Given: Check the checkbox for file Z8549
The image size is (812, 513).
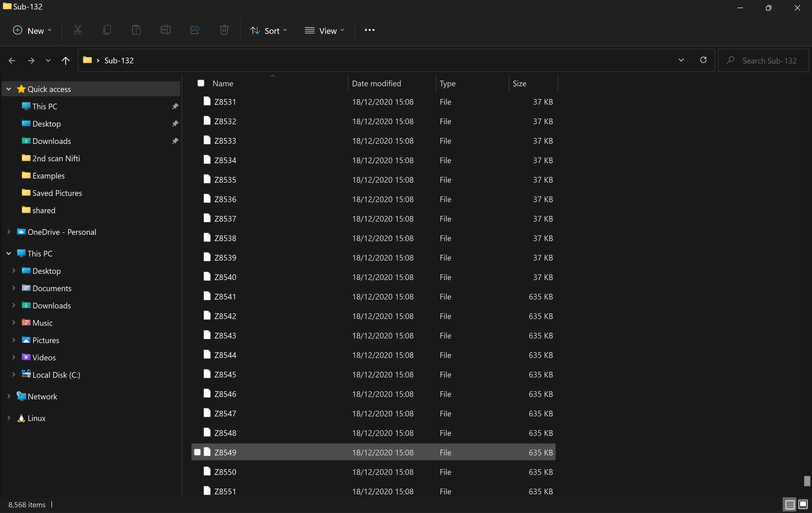Looking at the screenshot, I should [198, 452].
